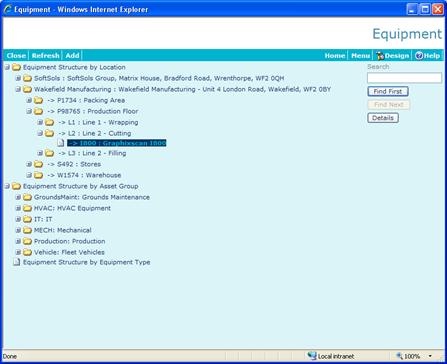Select the 1800 : Graphixscan 1800 item

(117, 143)
